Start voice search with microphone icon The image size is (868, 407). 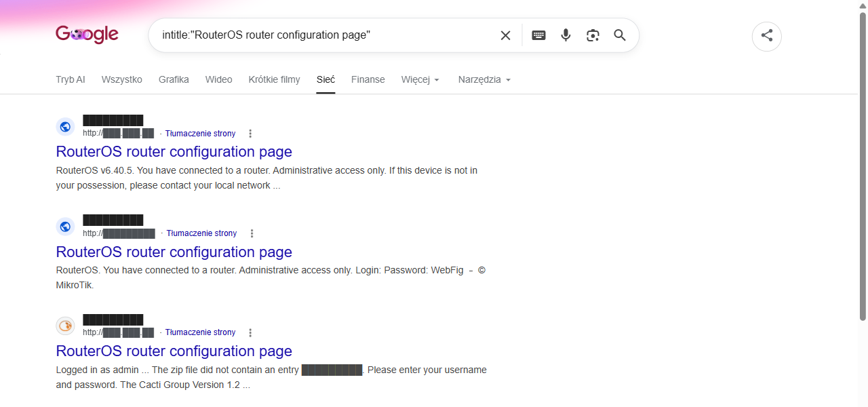(566, 35)
